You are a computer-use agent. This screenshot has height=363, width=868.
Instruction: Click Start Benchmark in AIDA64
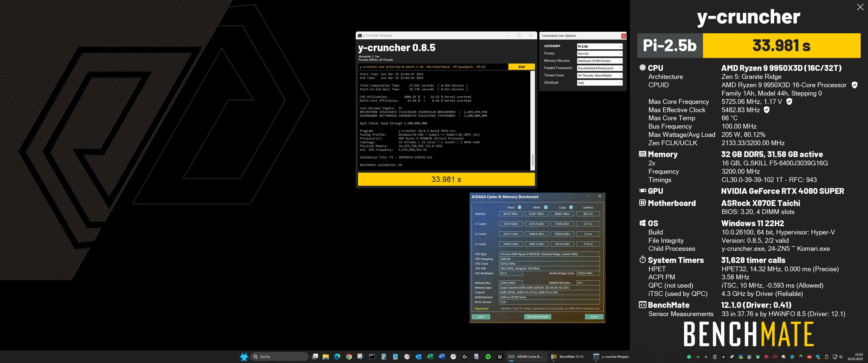[537, 317]
